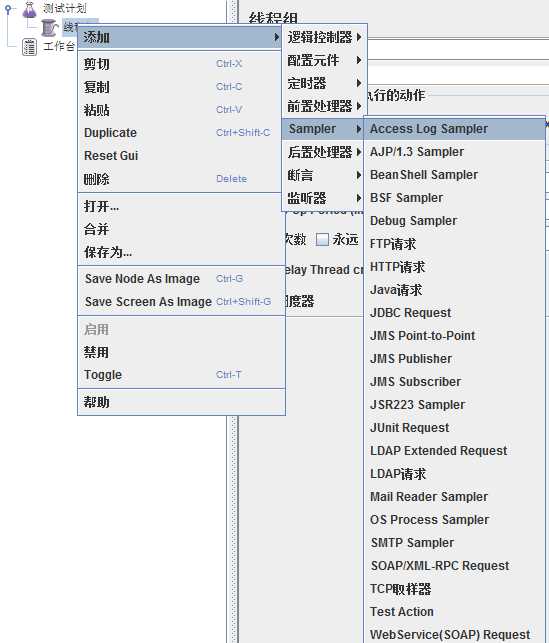Add LDAP Extended Request
Viewport: 549px width, 643px height.
tap(454, 451)
